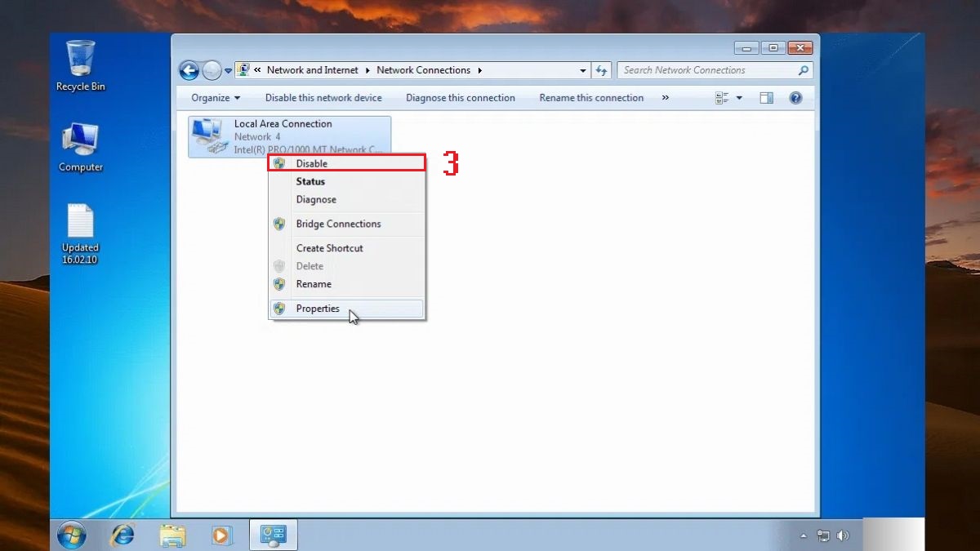The width and height of the screenshot is (980, 551).
Task: Expand the arrow after Network and Internet
Action: [x=367, y=70]
